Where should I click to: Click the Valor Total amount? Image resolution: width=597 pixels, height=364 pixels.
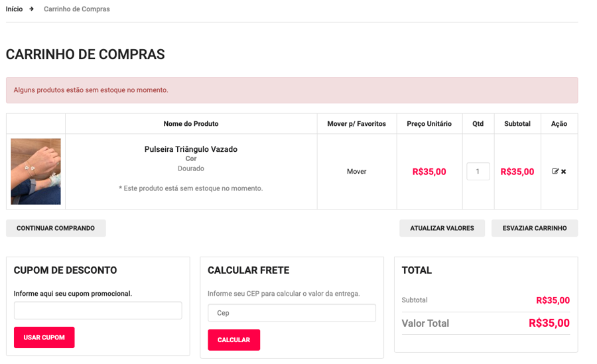coord(549,324)
